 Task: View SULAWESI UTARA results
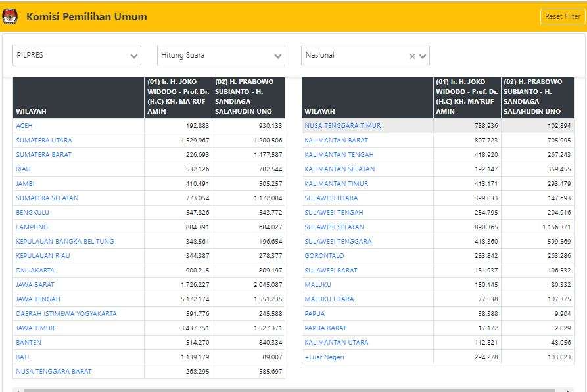(331, 198)
